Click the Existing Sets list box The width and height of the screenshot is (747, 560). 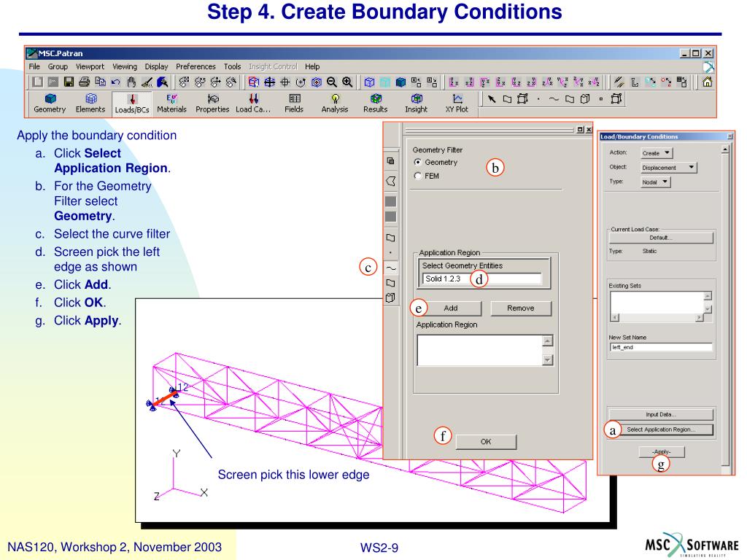click(657, 303)
